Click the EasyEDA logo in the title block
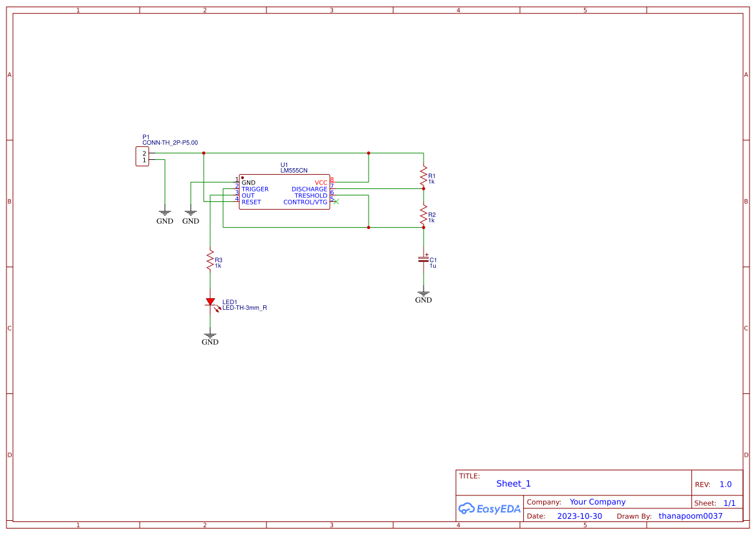Viewport: 756px width, 535px height. [489, 508]
